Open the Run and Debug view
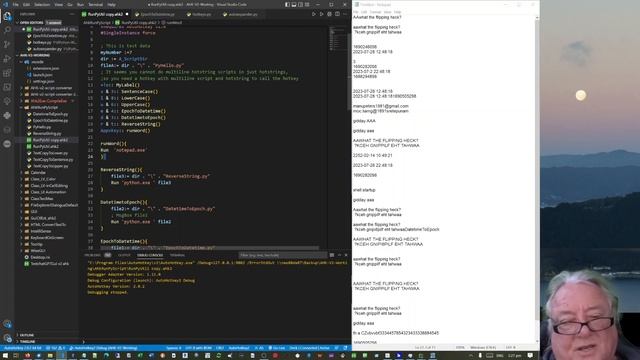The height and width of the screenshot is (360, 640). pos(7,58)
